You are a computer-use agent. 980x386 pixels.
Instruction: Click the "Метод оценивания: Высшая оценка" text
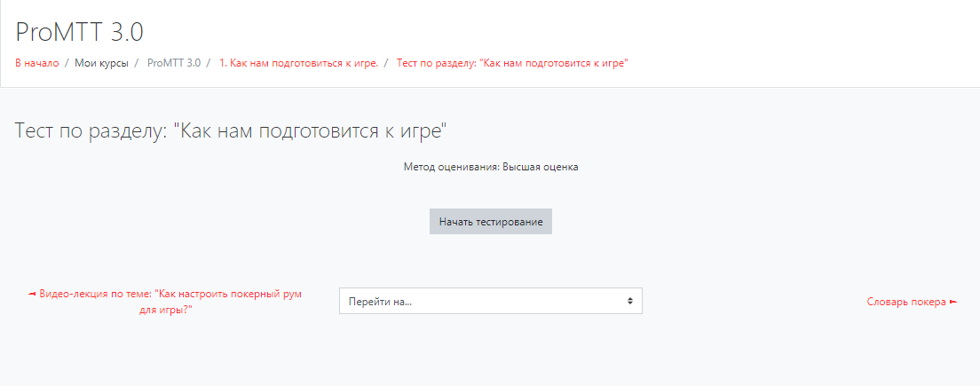coord(490,167)
